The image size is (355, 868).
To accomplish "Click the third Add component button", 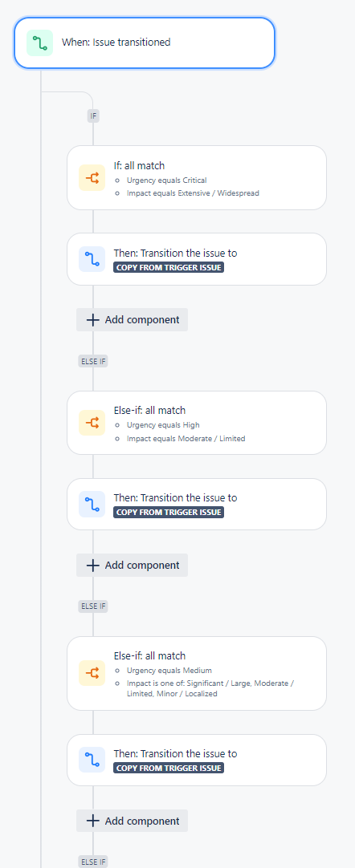I will (x=133, y=821).
